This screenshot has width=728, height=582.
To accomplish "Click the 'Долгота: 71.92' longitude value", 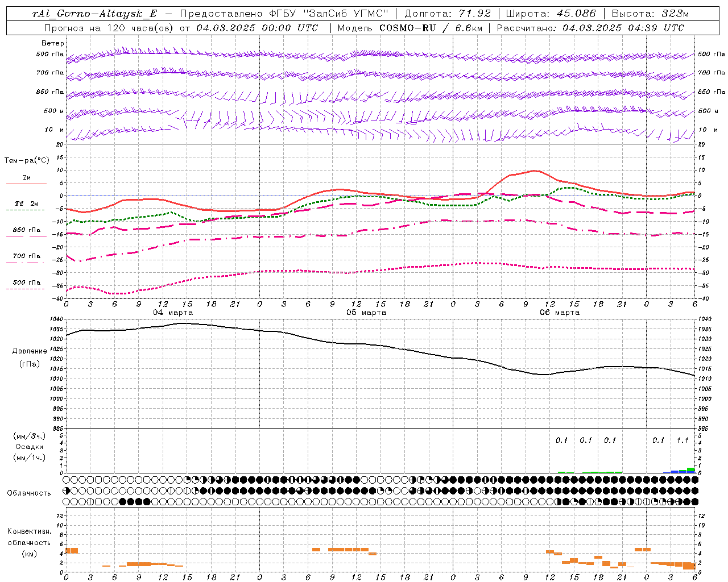I will [448, 14].
